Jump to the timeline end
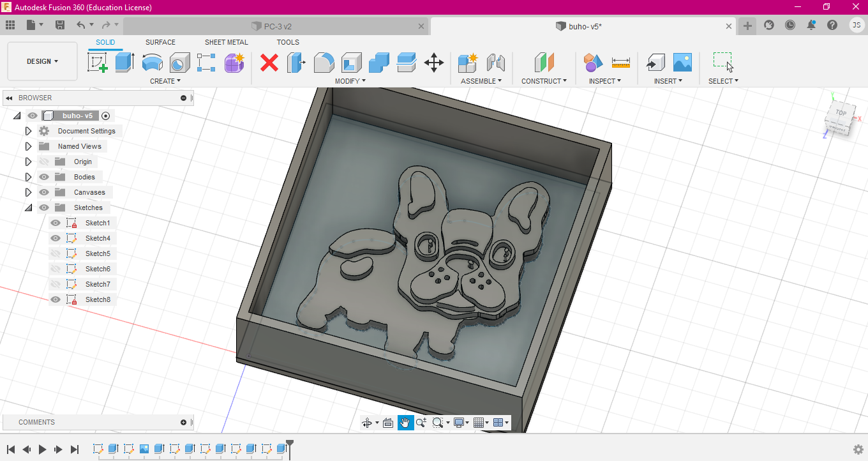This screenshot has width=868, height=461. tap(75, 450)
